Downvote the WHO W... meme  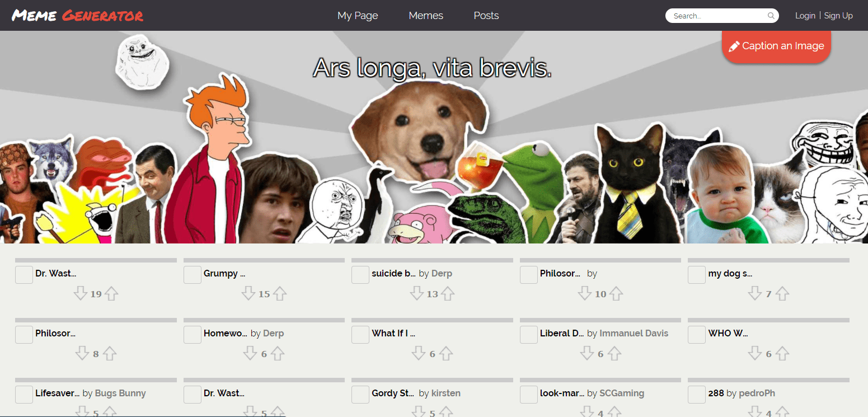click(755, 353)
